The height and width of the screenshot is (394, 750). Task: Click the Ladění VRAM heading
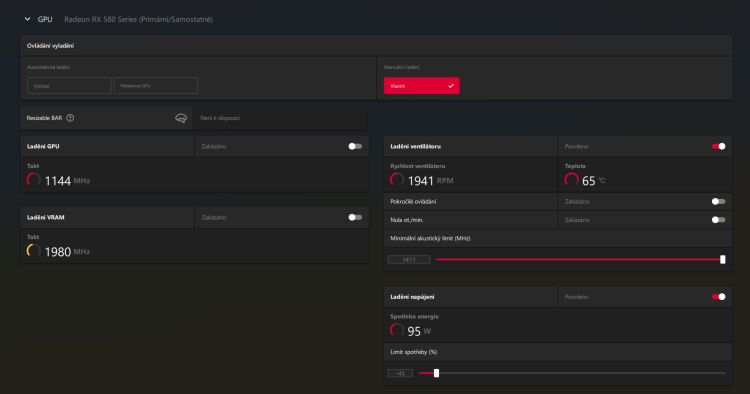point(45,217)
